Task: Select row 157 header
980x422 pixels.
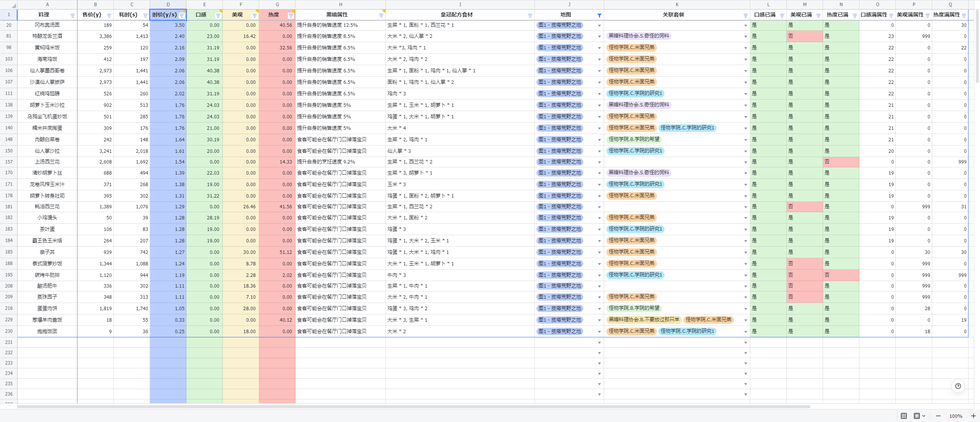Action: click(8, 162)
